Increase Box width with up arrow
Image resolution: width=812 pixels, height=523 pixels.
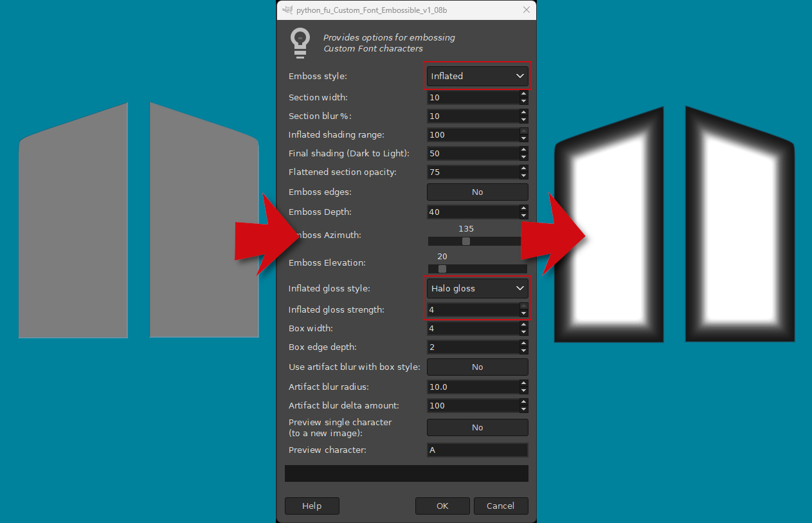[524, 325]
